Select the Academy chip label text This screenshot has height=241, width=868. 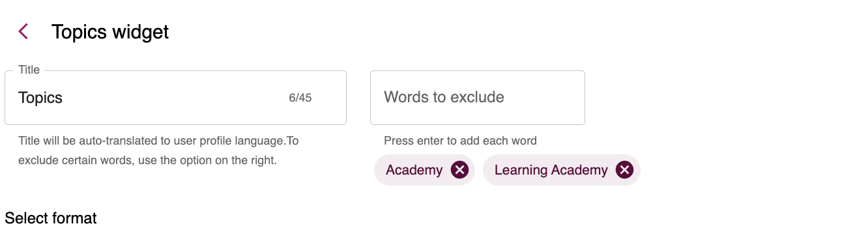[x=414, y=170]
